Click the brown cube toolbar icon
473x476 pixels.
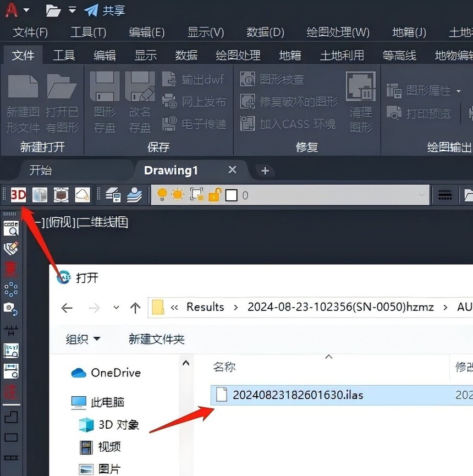[x=61, y=195]
